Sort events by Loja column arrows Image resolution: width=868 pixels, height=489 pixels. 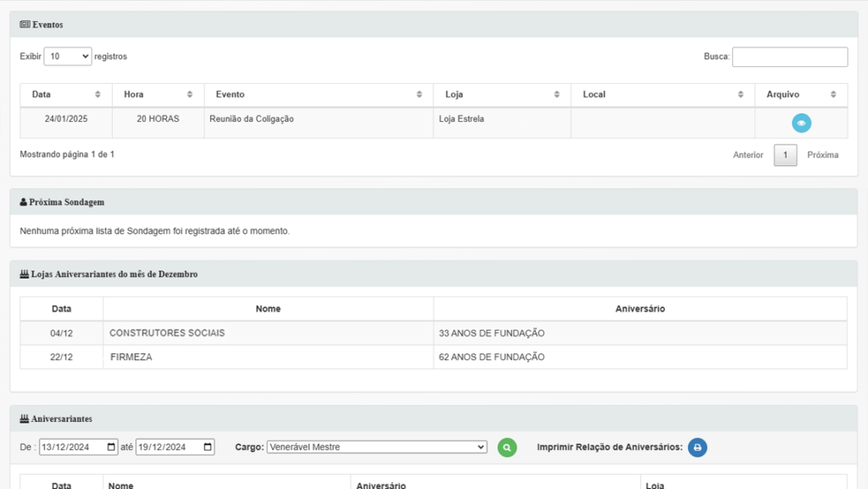click(x=557, y=95)
